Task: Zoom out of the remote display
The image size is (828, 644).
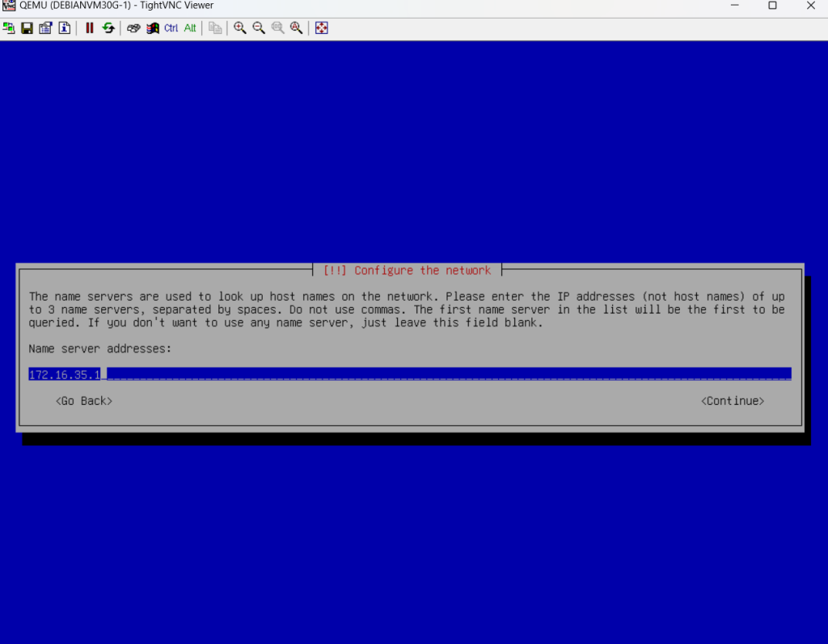Action: pyautogui.click(x=259, y=28)
